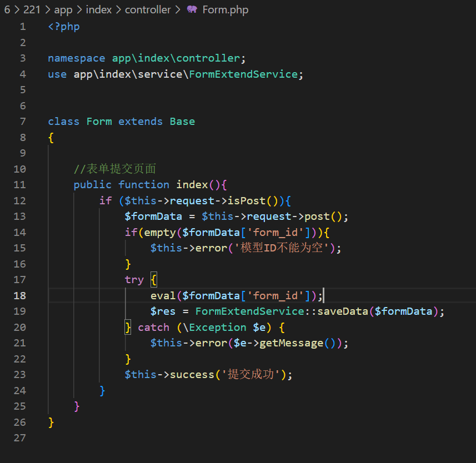Click the PHP elephant file icon in breadcrumb
476x463 pixels.
[192, 9]
